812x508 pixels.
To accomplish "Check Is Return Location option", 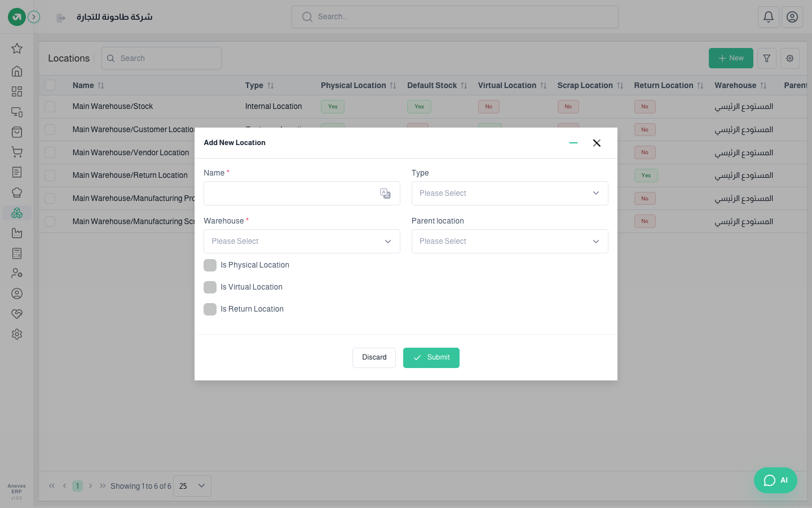I will (210, 309).
